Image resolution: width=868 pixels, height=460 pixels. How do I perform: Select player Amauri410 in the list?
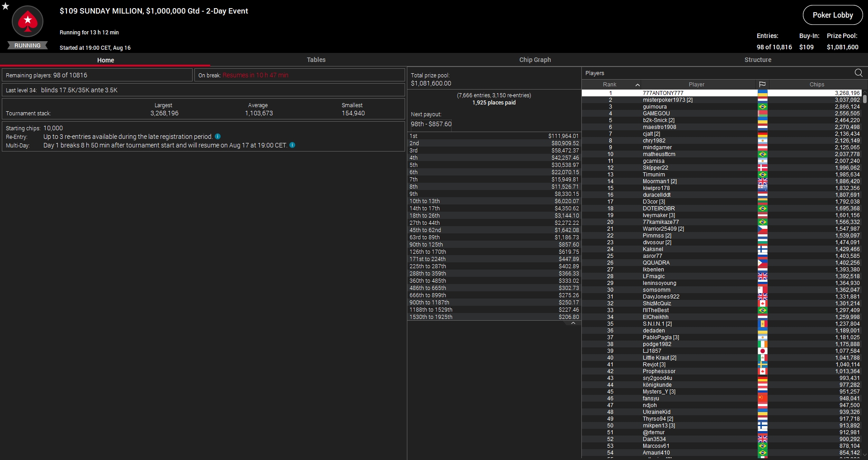click(722, 453)
